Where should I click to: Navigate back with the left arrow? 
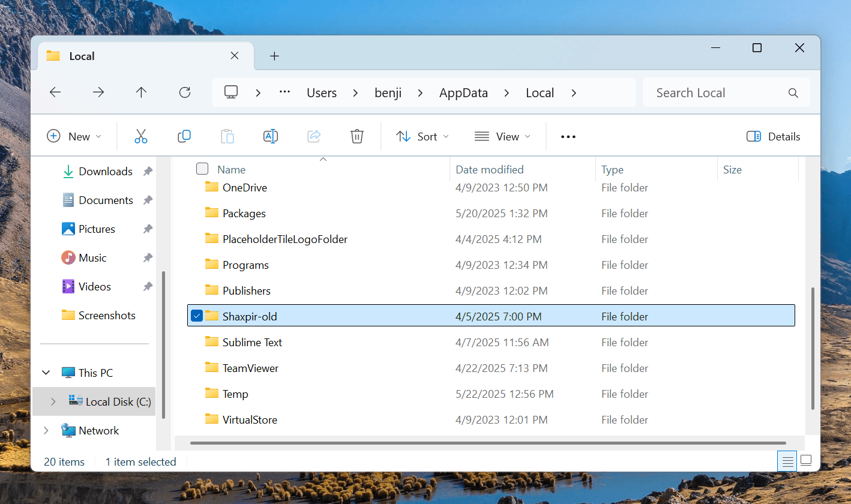pos(55,92)
